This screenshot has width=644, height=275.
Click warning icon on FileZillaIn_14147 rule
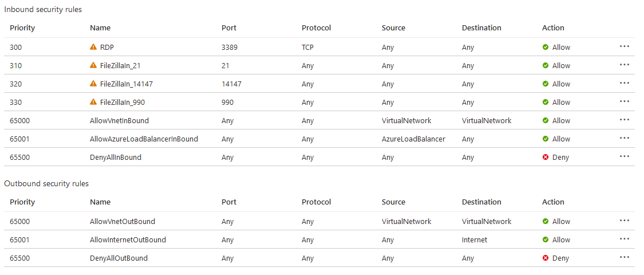coord(93,84)
